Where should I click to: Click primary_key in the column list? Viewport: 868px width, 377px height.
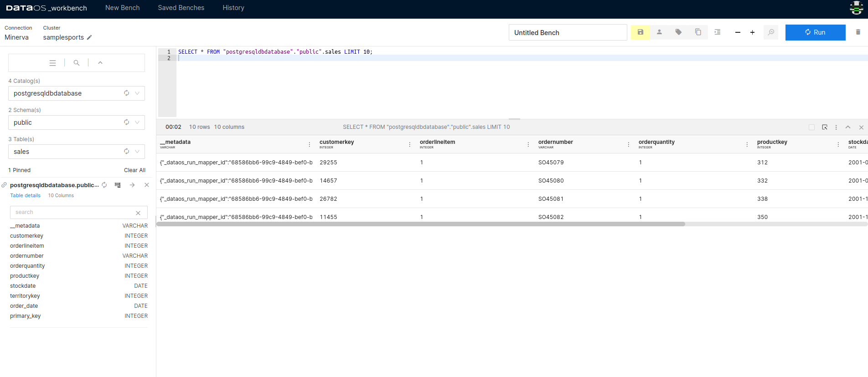[x=26, y=316]
